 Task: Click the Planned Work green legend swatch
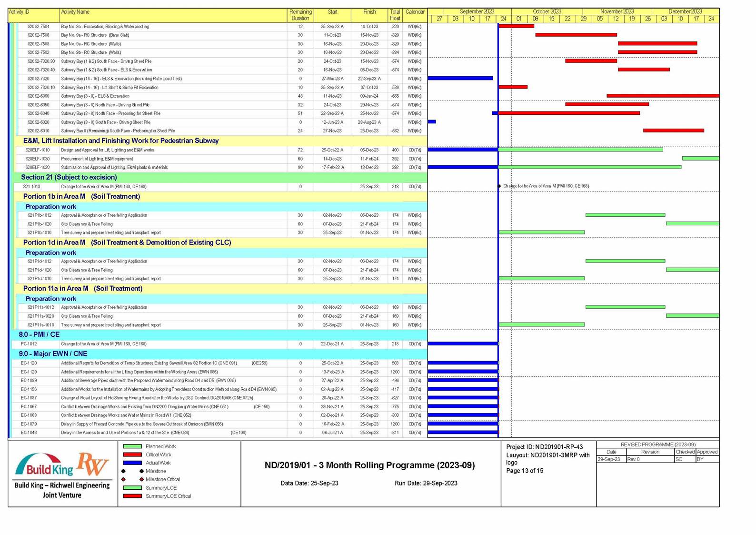[132, 446]
